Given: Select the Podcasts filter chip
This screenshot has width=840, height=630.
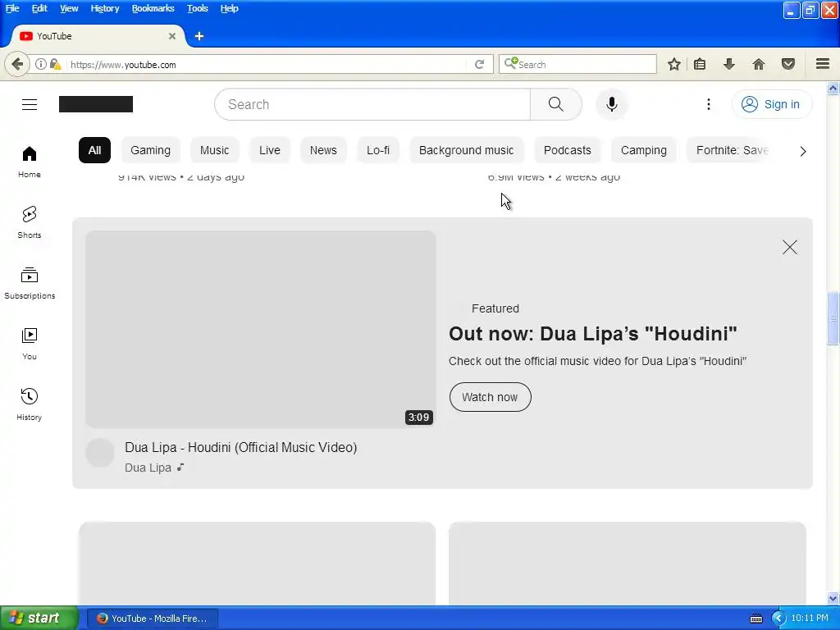Looking at the screenshot, I should 568,151.
